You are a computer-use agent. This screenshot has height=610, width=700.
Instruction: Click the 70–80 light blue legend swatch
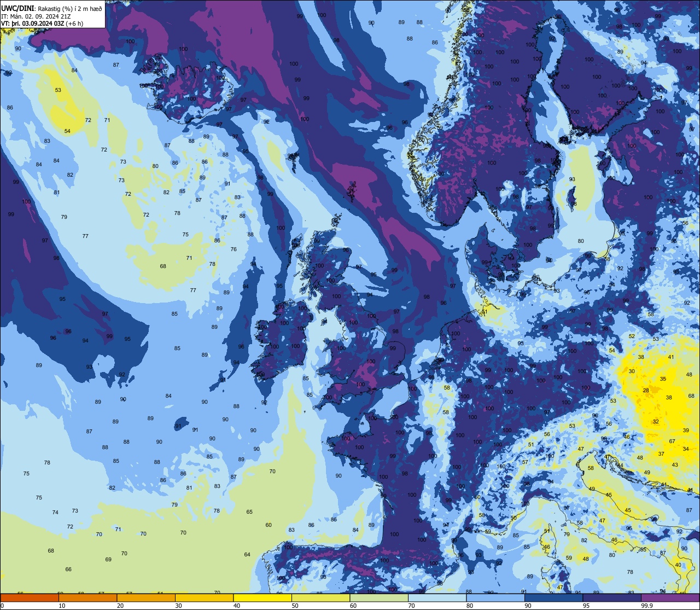pyautogui.click(x=437, y=598)
